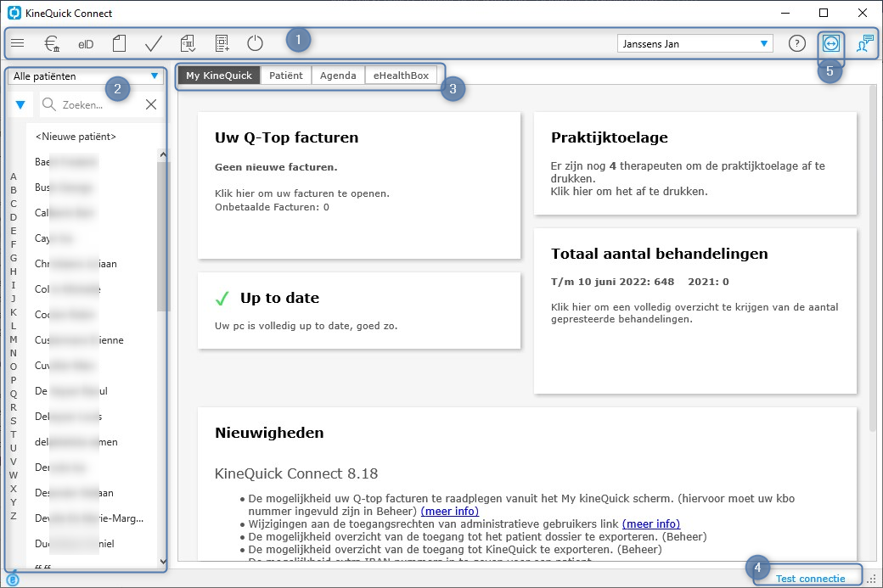Open the Uw Q-Top facturen card

pyautogui.click(x=359, y=186)
